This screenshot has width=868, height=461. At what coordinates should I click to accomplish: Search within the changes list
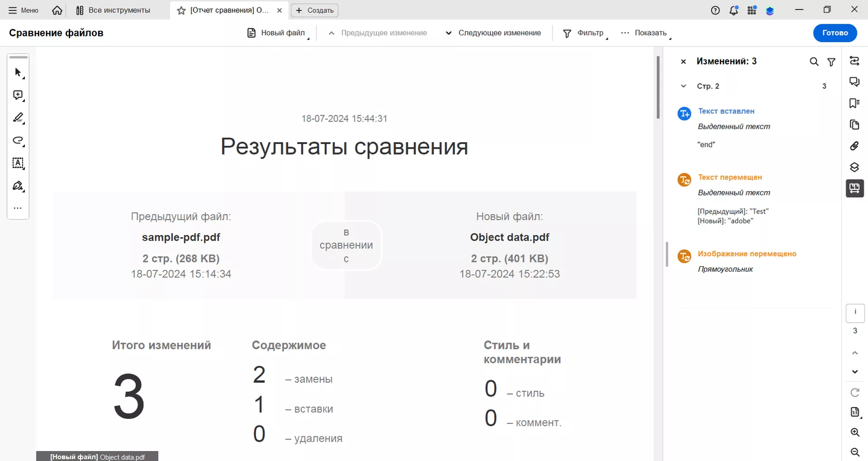click(814, 61)
